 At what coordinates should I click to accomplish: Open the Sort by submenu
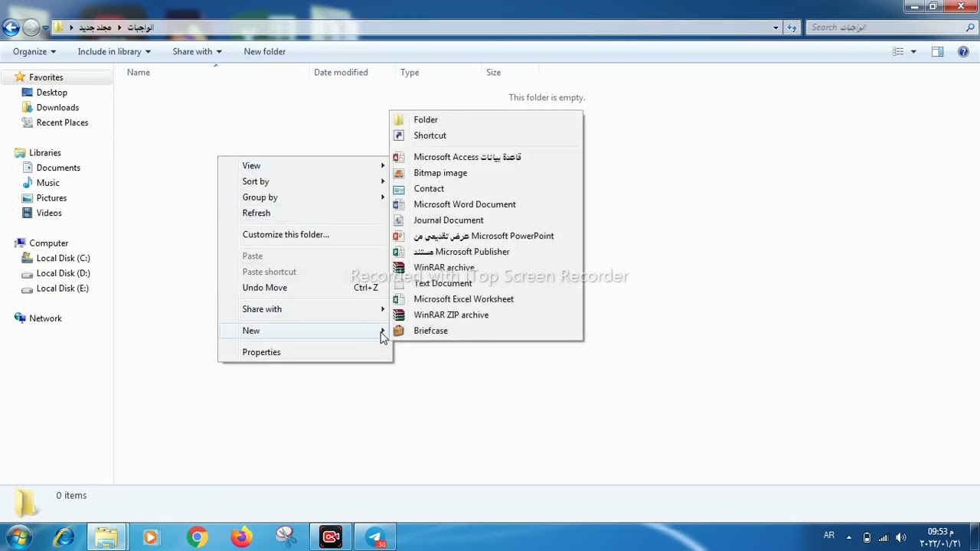pos(305,181)
